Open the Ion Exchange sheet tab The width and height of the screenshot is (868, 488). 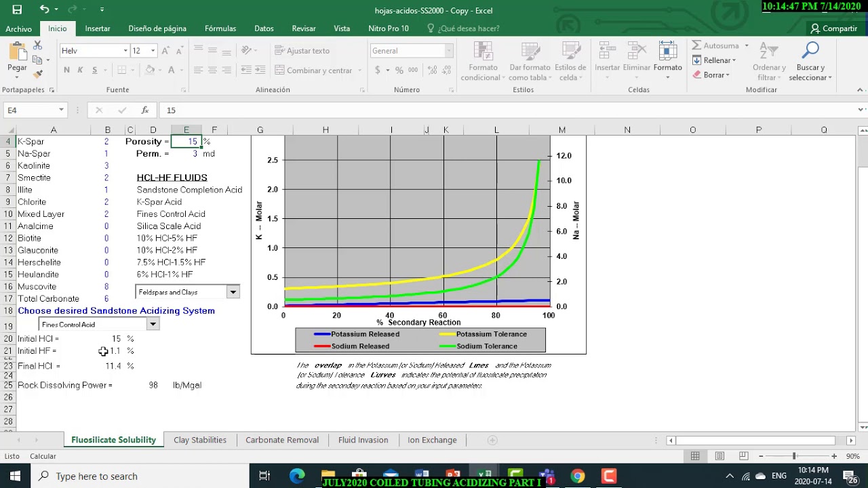click(432, 440)
